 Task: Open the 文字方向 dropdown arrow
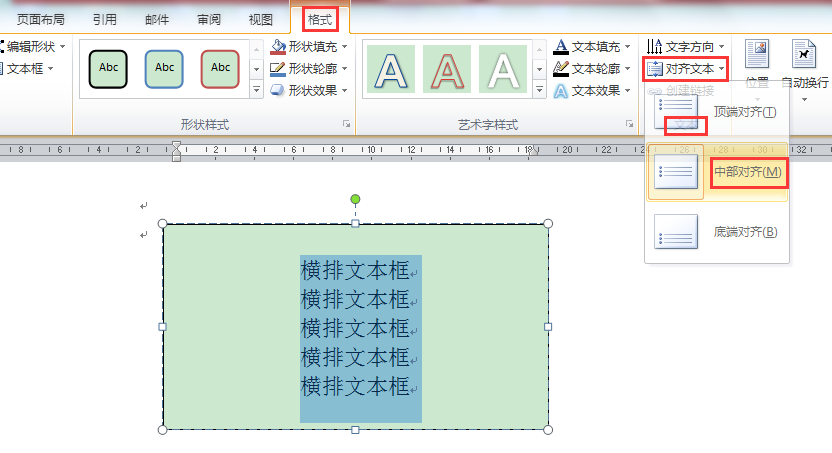722,47
